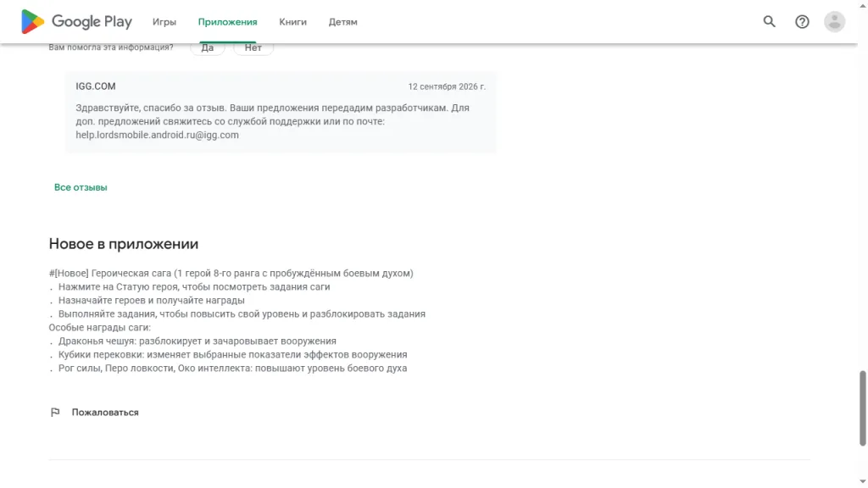Click the help.lordsmobile.android.ru@igg.com email text

coord(157,135)
